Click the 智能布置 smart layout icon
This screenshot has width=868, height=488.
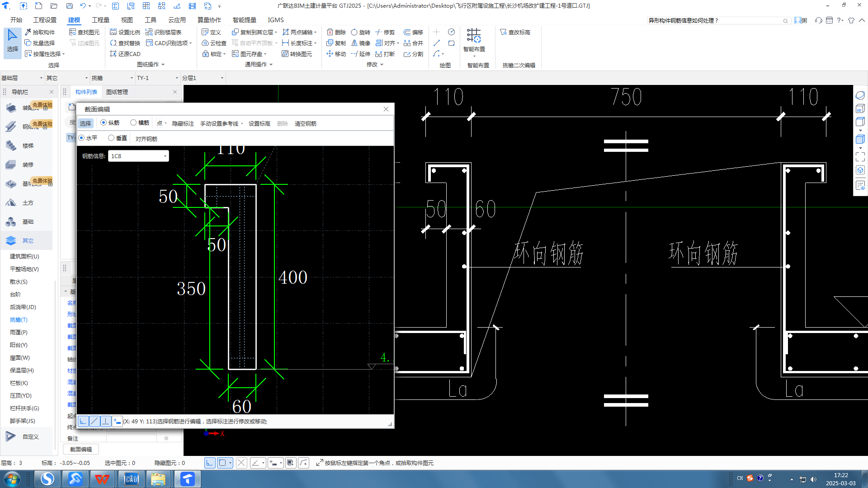click(474, 36)
